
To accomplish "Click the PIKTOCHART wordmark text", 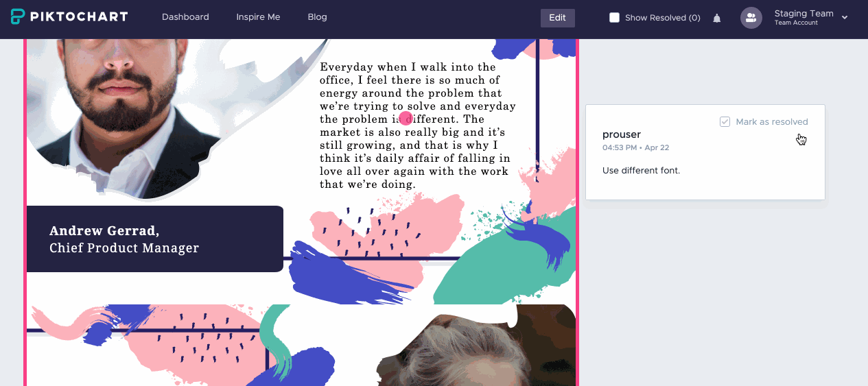I will click(80, 17).
